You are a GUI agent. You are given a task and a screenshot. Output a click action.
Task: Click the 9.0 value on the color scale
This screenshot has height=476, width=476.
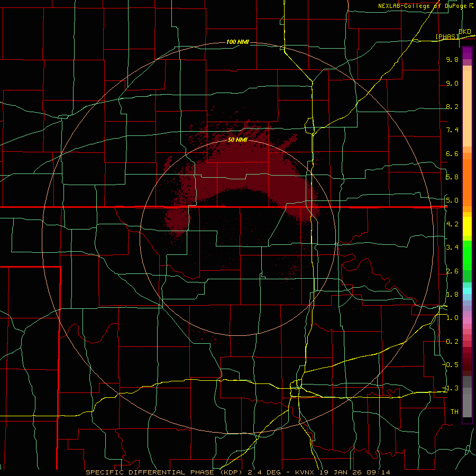[452, 83]
